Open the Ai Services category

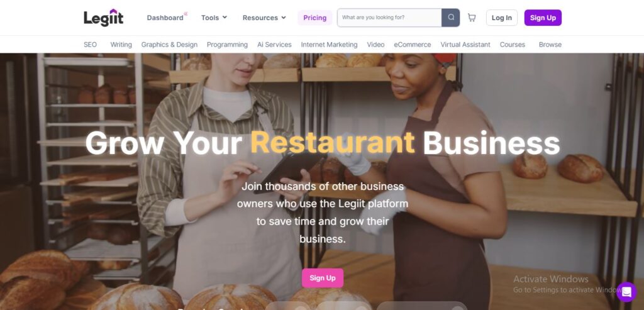click(274, 45)
